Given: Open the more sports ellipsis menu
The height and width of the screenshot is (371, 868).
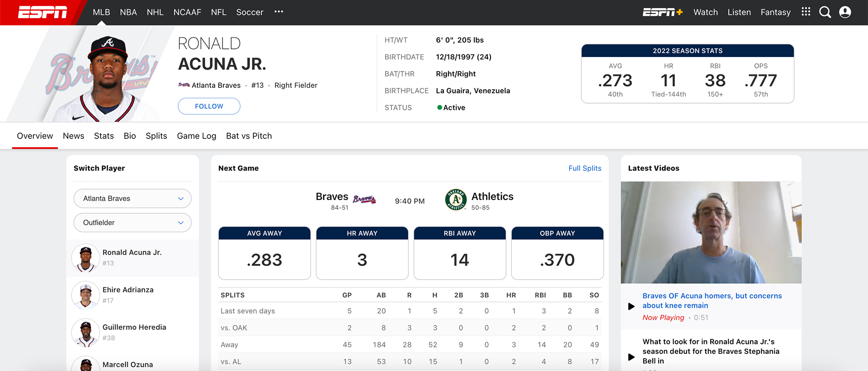Looking at the screenshot, I should (278, 12).
